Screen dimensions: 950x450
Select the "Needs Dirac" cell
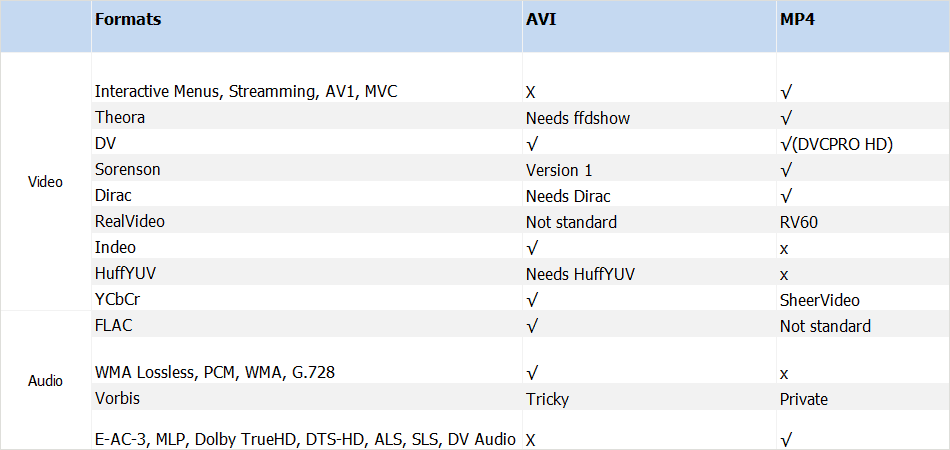568,196
